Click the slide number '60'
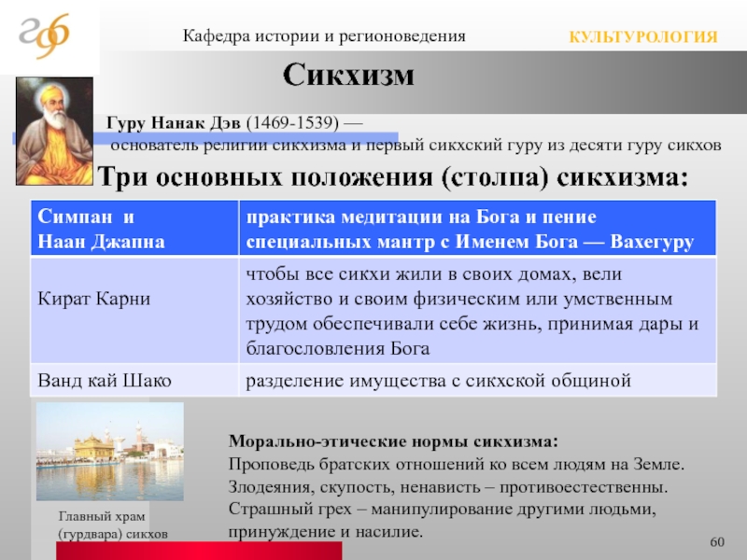747x560 pixels. pyautogui.click(x=717, y=542)
